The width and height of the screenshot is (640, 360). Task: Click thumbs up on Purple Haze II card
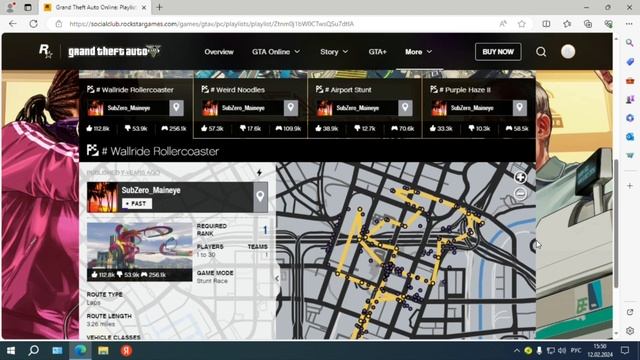(x=433, y=128)
